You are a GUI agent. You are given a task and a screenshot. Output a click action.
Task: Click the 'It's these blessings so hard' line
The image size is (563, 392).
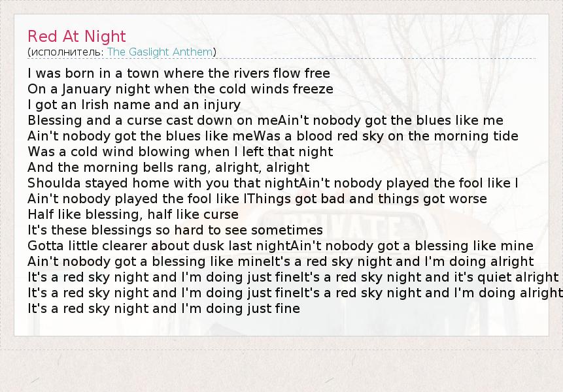175,230
